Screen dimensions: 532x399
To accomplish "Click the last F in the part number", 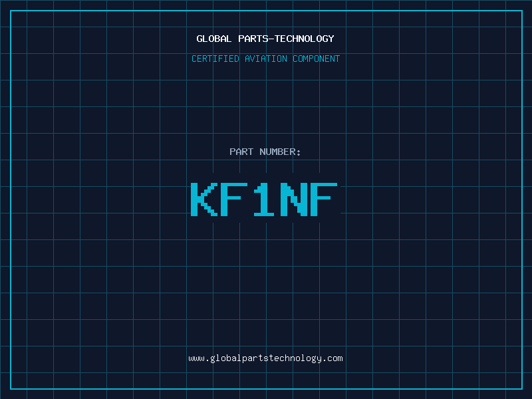I will [325, 199].
